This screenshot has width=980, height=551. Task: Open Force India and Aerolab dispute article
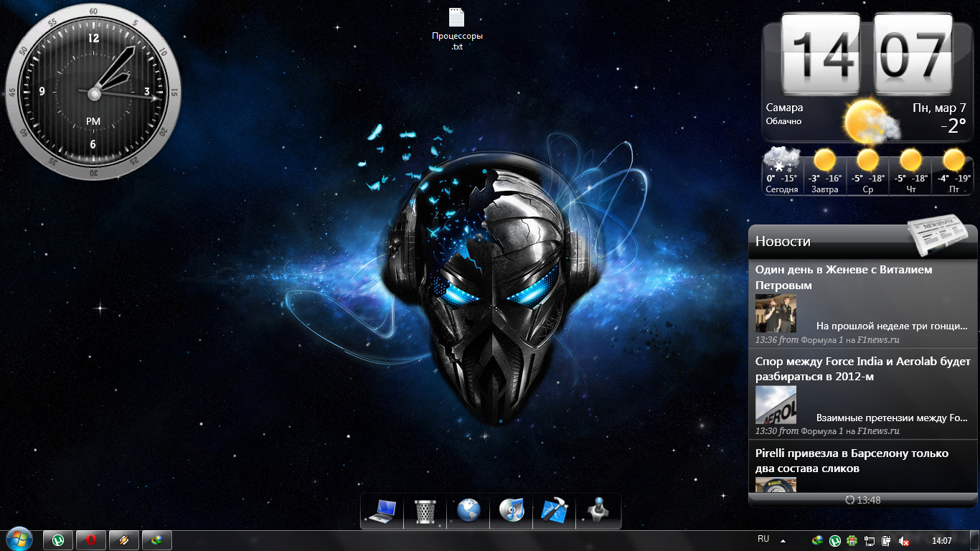coord(863,369)
